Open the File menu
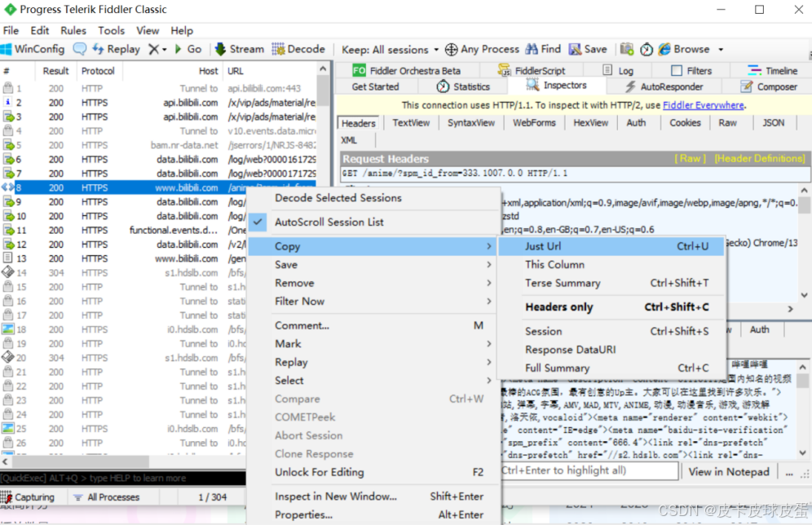This screenshot has height=525, width=812. 11,30
